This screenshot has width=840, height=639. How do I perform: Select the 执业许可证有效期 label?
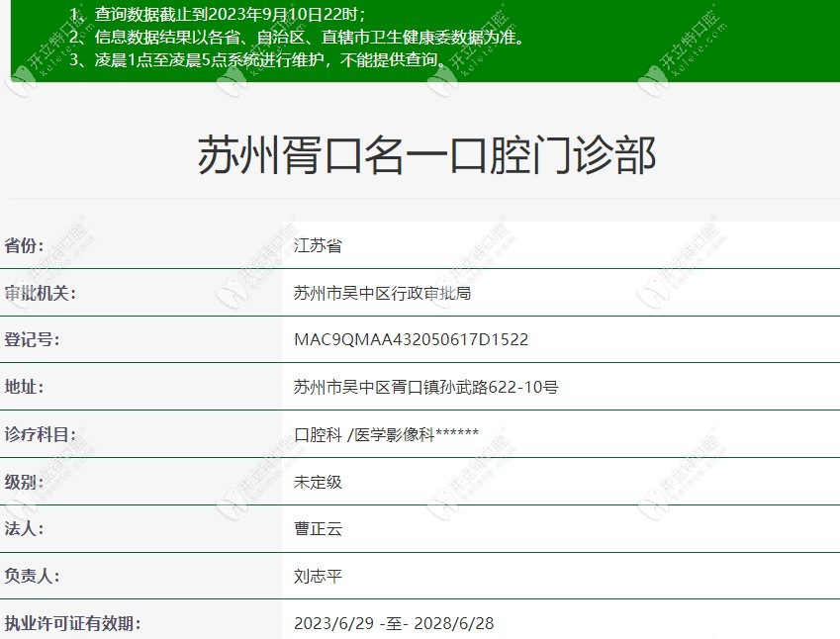[72, 623]
